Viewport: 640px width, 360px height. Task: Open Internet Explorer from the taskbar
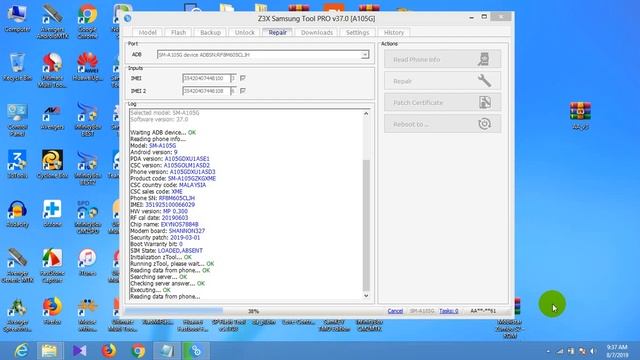21,351
